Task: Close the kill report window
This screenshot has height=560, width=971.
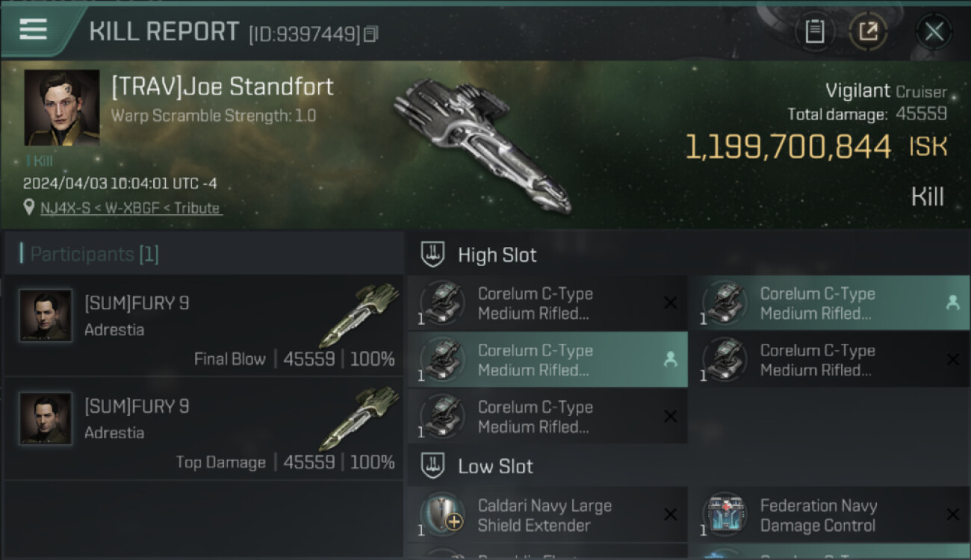Action: tap(934, 31)
